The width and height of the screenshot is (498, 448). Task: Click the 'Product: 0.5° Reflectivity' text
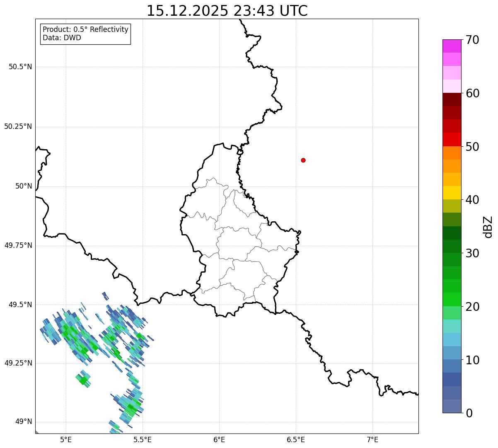pyautogui.click(x=86, y=29)
